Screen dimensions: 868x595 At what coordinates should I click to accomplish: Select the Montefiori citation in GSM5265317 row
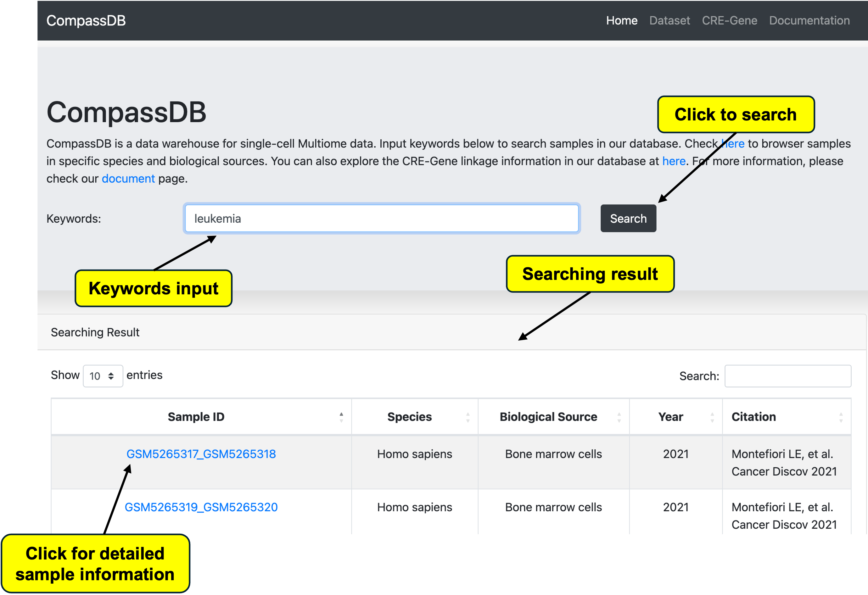click(x=784, y=463)
